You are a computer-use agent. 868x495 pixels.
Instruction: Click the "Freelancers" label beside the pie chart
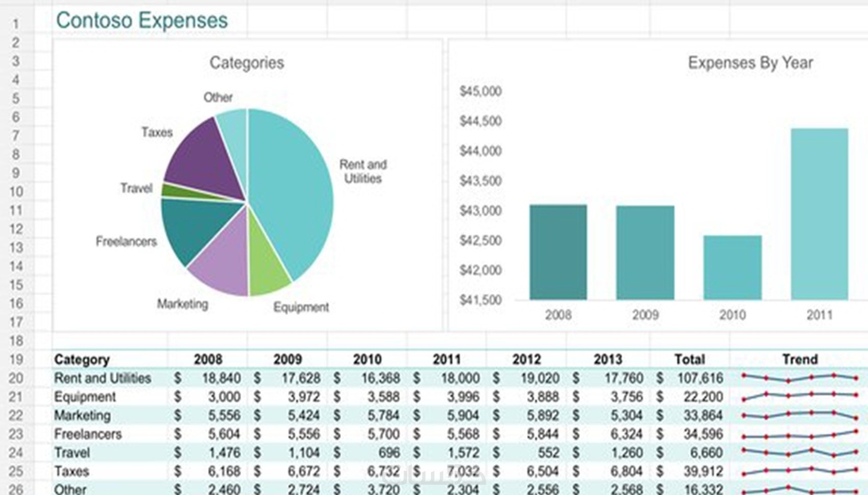(x=126, y=241)
